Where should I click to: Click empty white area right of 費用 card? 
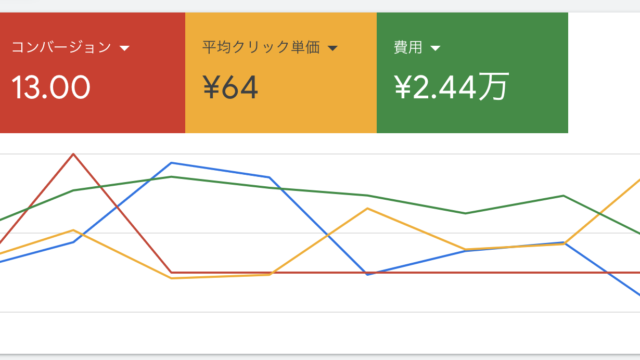pyautogui.click(x=604, y=73)
